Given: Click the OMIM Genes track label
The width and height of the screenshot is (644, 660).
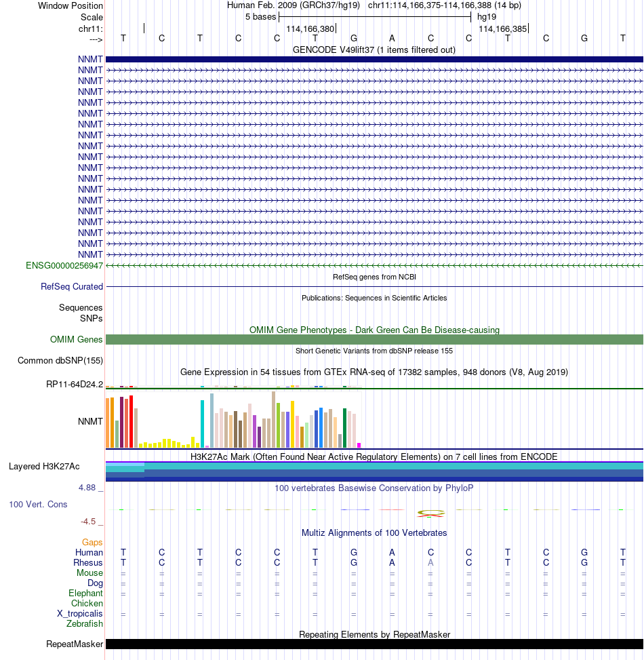Looking at the screenshot, I should point(76,339).
